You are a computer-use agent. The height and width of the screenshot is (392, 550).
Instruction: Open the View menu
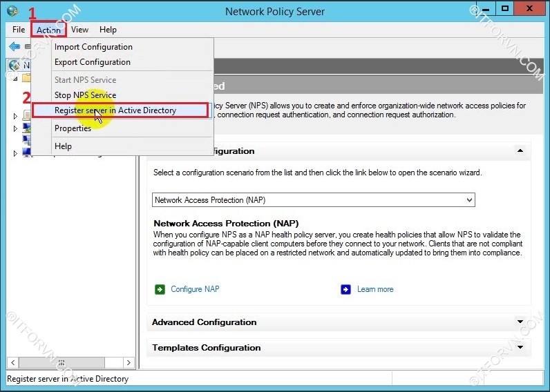[x=79, y=30]
